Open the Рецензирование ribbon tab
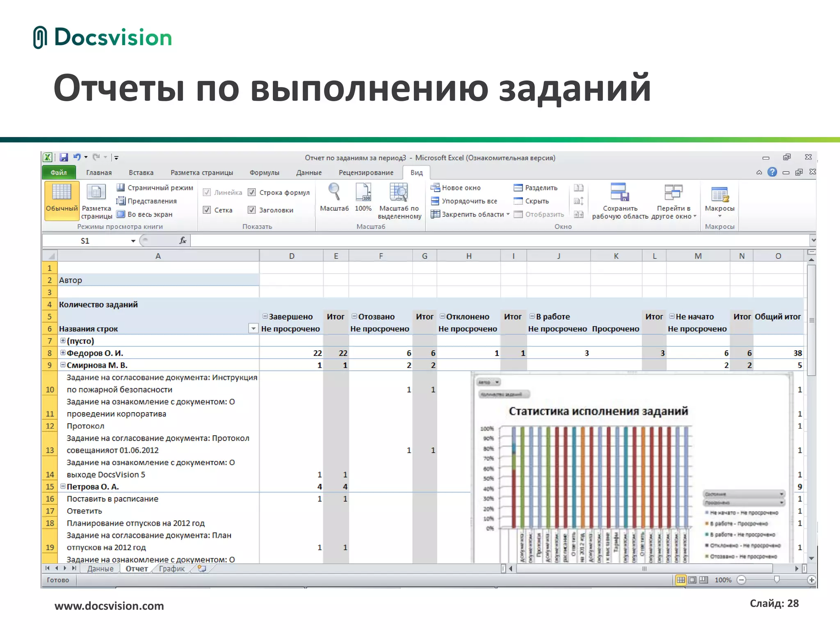This screenshot has height=630, width=840. (366, 173)
